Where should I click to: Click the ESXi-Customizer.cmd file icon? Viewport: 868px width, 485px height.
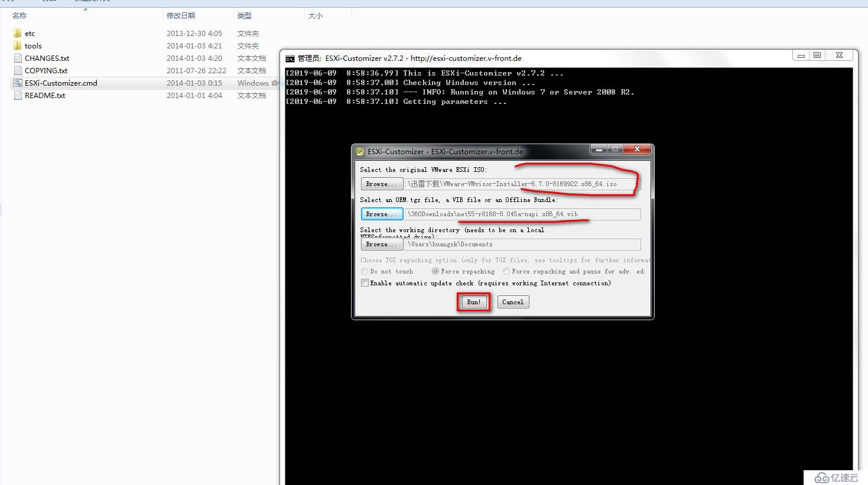click(18, 83)
